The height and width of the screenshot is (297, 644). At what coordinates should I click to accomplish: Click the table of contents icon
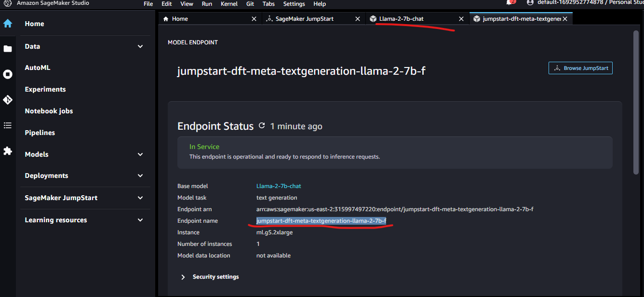click(7, 125)
